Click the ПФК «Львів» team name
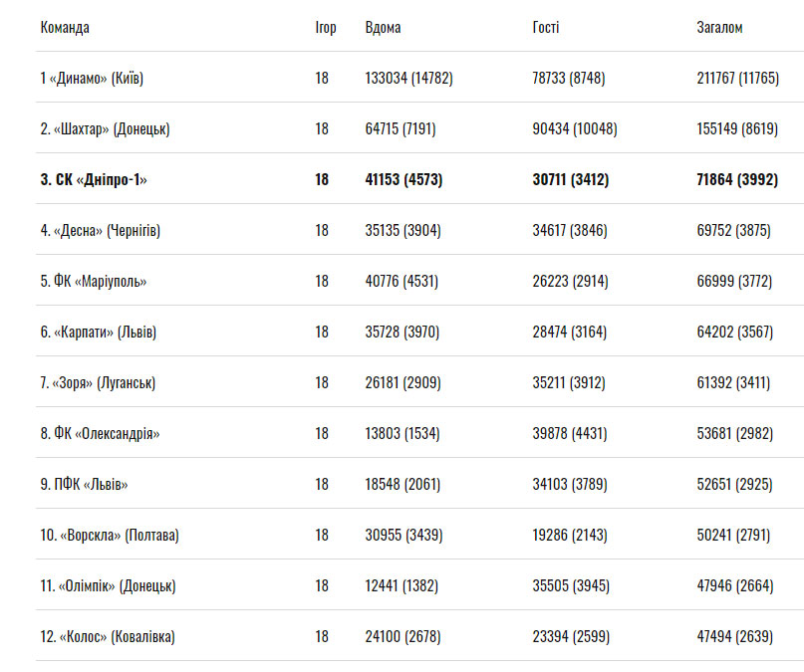This screenshot has height=672, width=804. coord(84,484)
